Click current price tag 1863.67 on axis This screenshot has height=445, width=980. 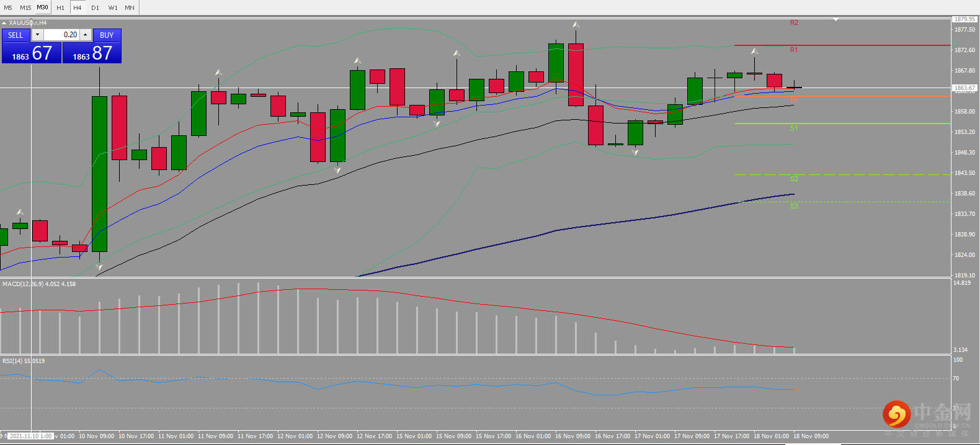coord(964,88)
